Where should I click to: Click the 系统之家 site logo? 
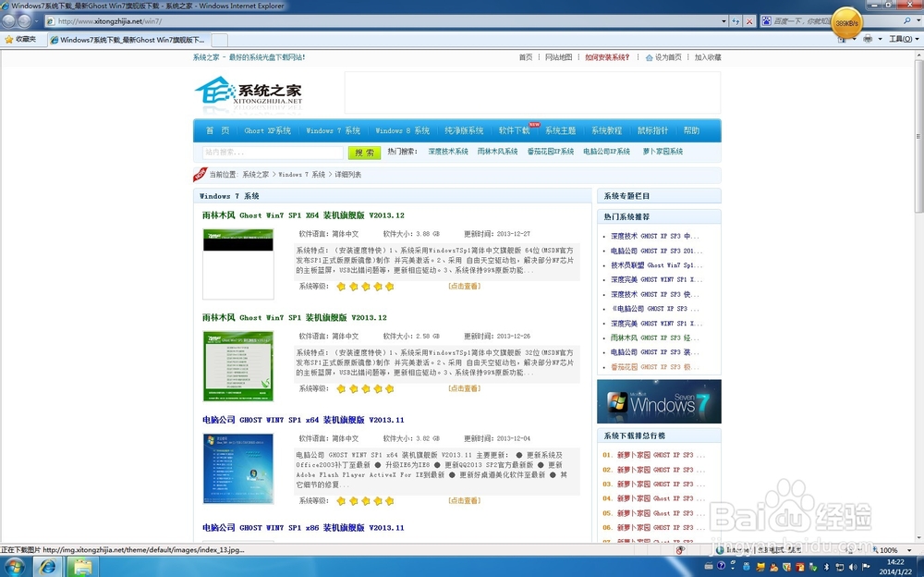pos(249,93)
